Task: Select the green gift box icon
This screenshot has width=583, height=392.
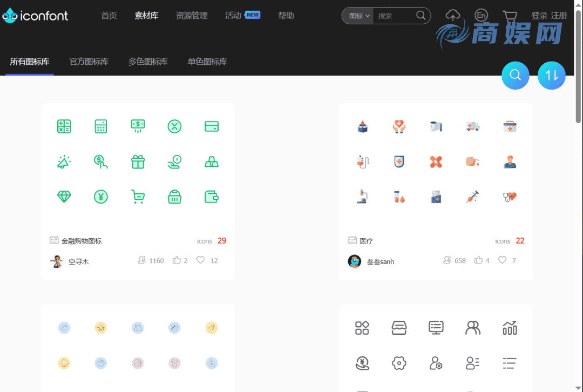Action: point(138,162)
